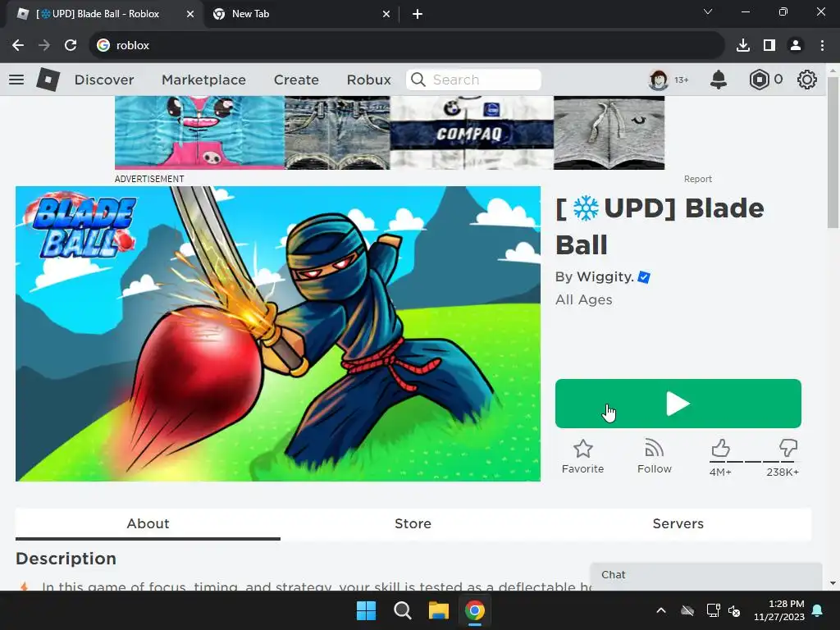Click the Description heading
The height and width of the screenshot is (630, 840).
coord(66,559)
